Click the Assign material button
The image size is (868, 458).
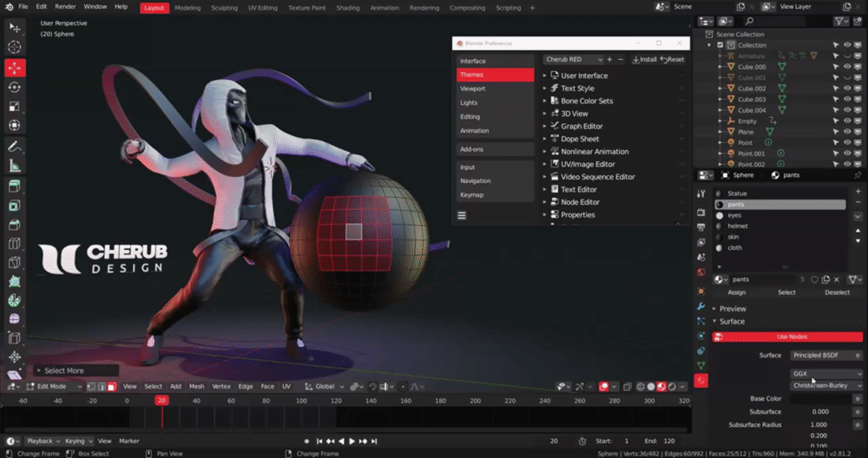coord(736,292)
